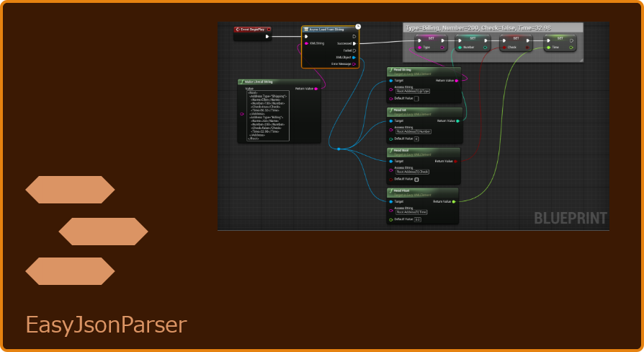Edit Read Int Access String field

(413, 131)
